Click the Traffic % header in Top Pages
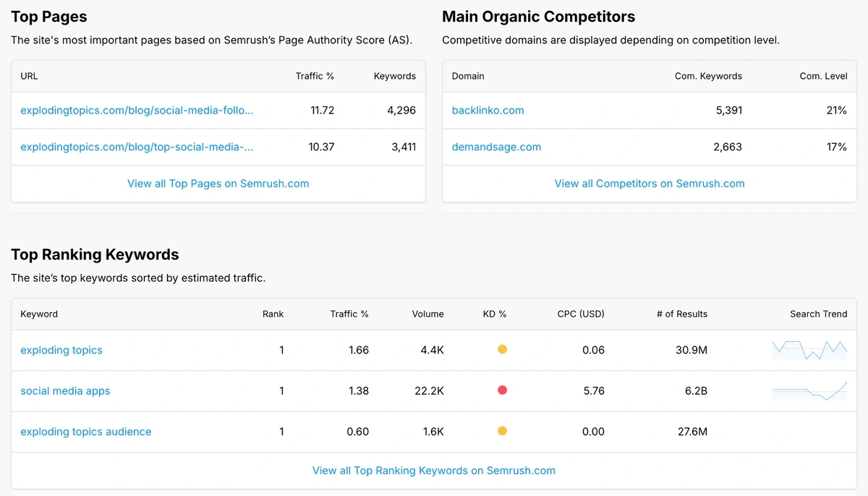868x496 pixels. [315, 76]
